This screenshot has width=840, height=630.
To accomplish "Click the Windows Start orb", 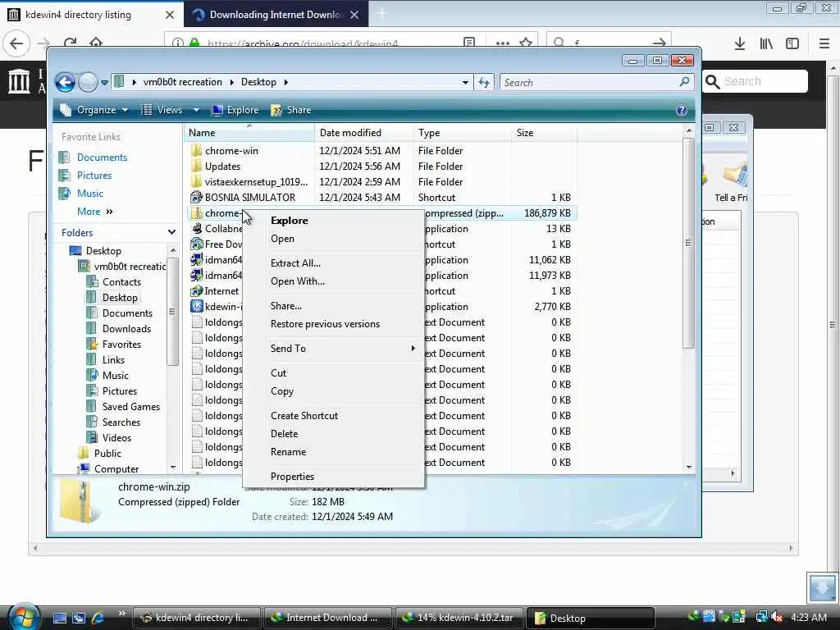I will point(22,617).
